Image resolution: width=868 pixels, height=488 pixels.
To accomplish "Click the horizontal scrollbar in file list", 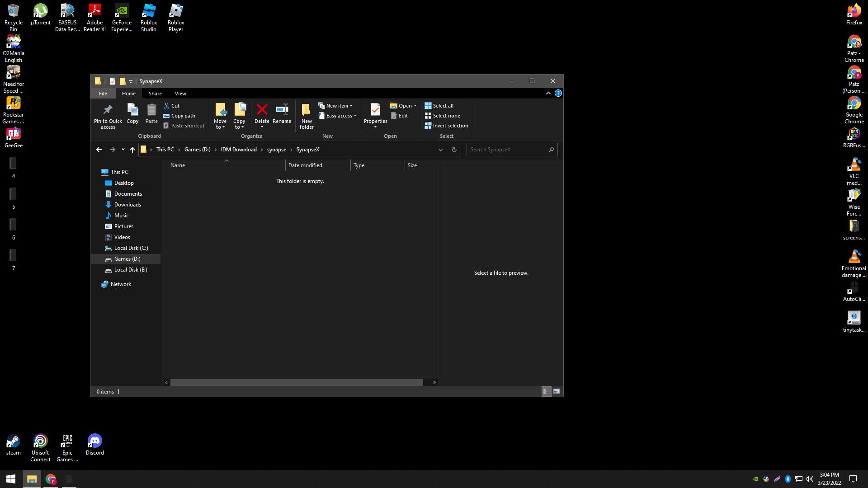I will [x=296, y=382].
